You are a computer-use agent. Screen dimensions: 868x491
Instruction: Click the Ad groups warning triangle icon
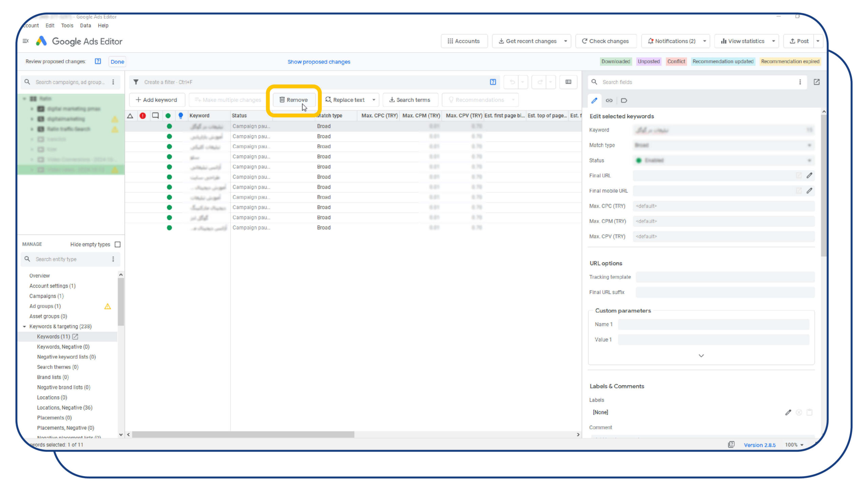click(x=107, y=307)
